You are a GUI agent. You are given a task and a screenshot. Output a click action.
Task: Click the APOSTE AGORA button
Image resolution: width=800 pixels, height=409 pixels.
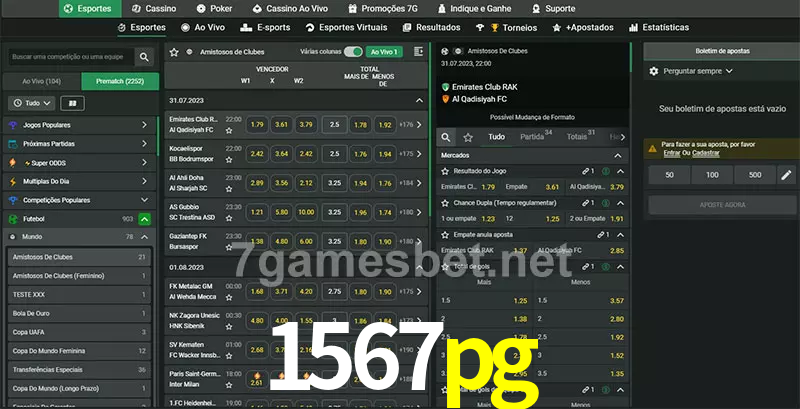click(722, 205)
